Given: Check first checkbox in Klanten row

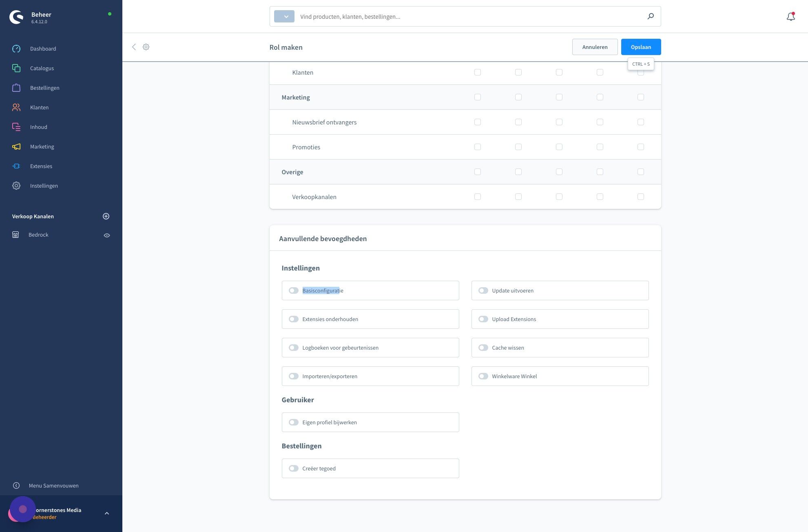Looking at the screenshot, I should tap(478, 72).
